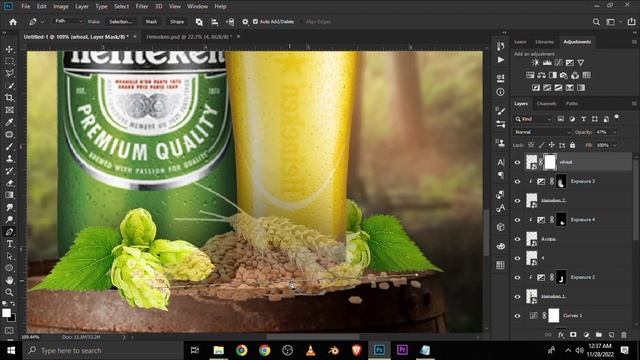This screenshot has width=640, height=360.
Task: Add a Photo Filter adjustment
Action: click(564, 75)
